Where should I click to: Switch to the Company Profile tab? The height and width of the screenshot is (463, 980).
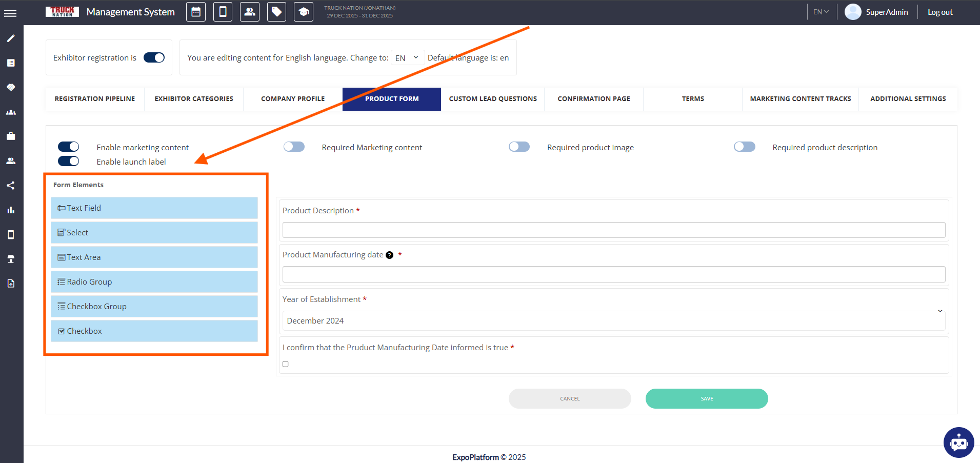[293, 99]
